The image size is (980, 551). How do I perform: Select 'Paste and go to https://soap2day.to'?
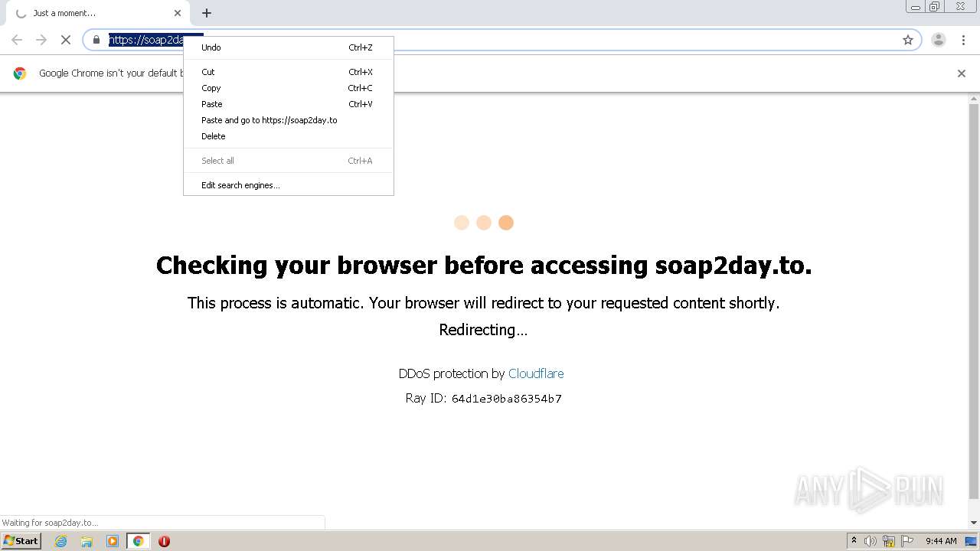point(289,120)
